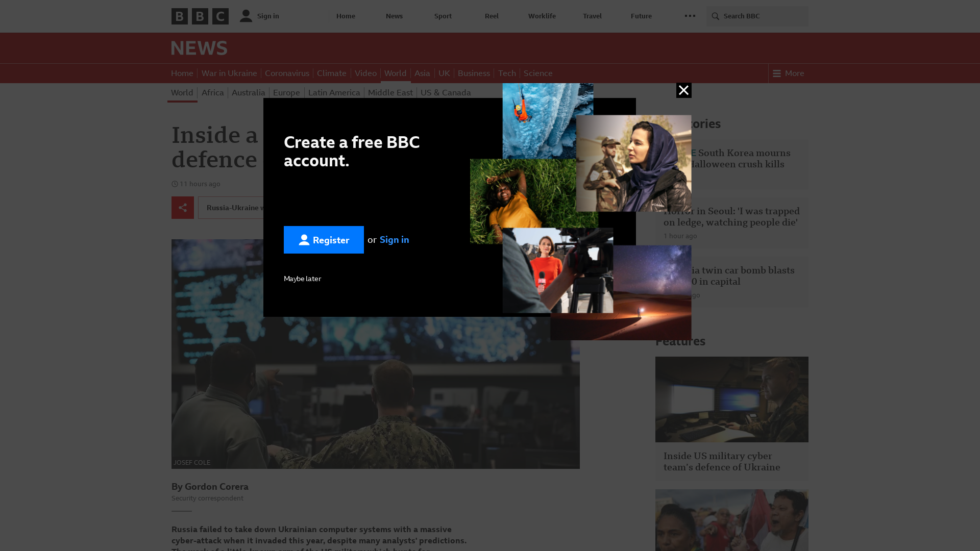980x551 pixels.
Task: Click the share icon button
Action: pos(183,208)
